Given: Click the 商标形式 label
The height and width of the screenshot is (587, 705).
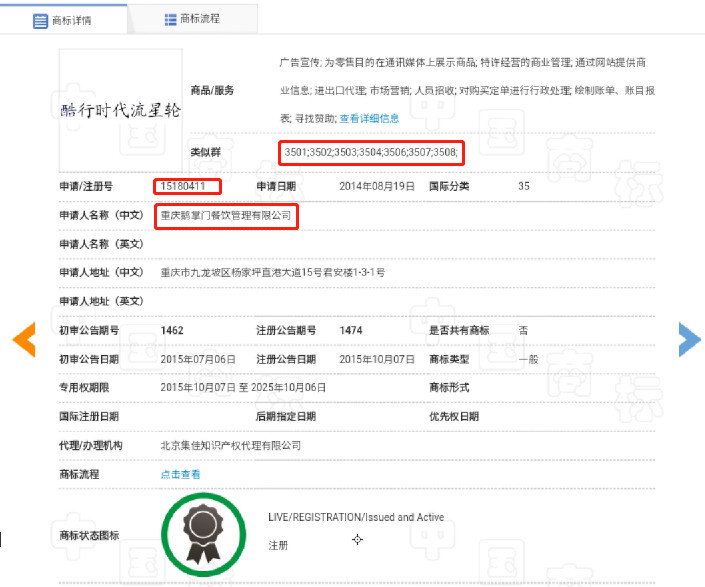Looking at the screenshot, I should [x=449, y=387].
